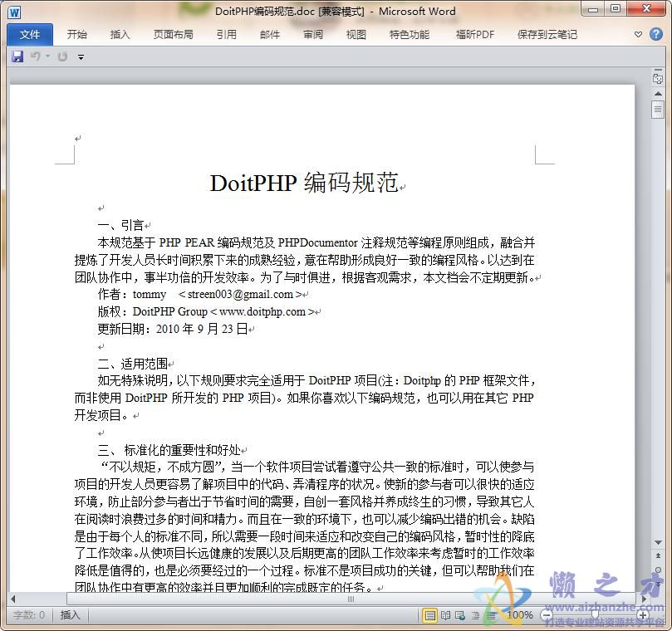Toggle the 插入 insert mode in the status bar
Image resolution: width=672 pixels, height=631 pixels.
click(70, 615)
